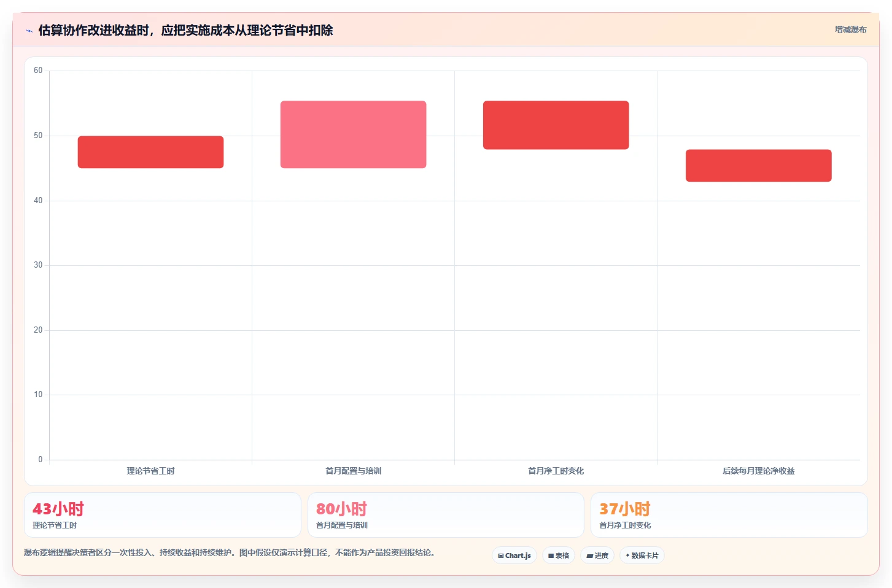Click the y-axis value 40
This screenshot has height=588, width=892.
click(38, 201)
